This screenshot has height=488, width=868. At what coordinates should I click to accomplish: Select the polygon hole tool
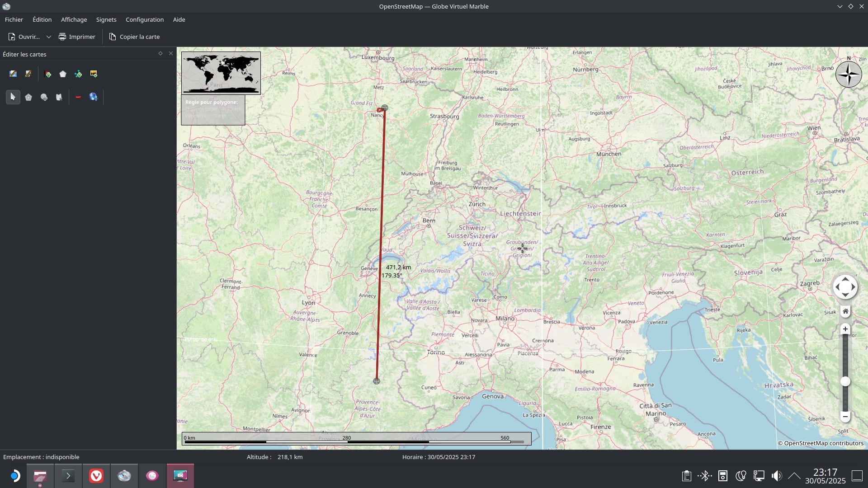click(28, 97)
